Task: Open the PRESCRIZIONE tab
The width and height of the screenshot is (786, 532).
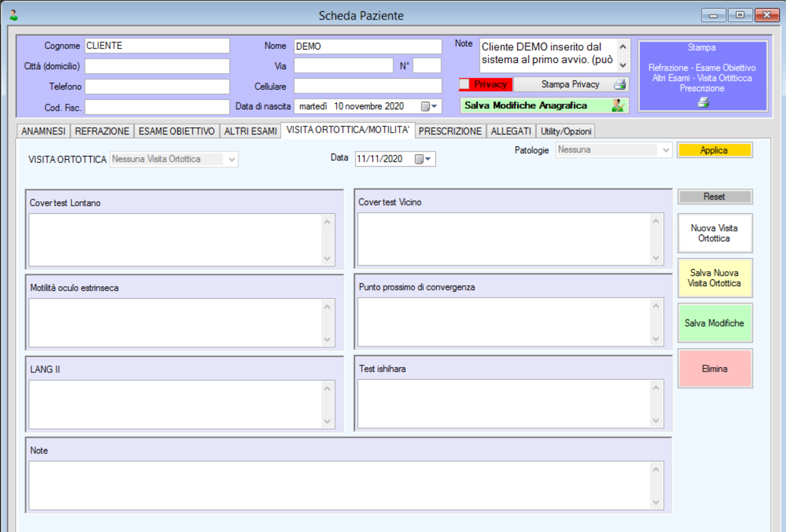Action: coord(451,131)
